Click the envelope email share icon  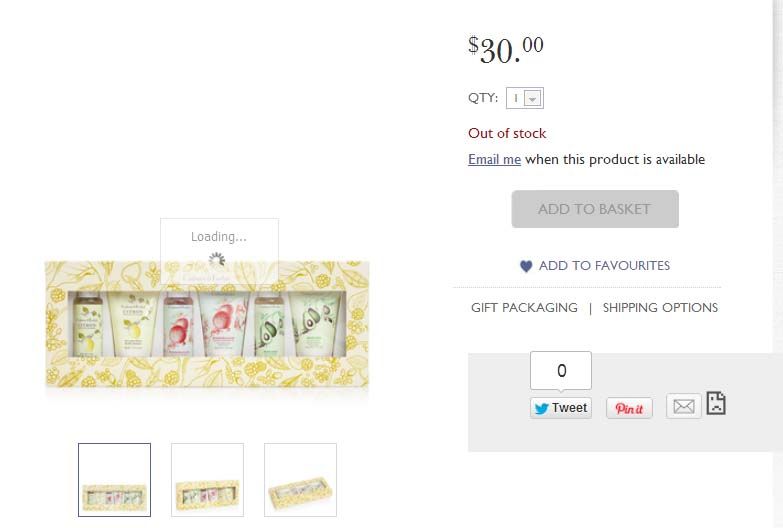pos(683,406)
